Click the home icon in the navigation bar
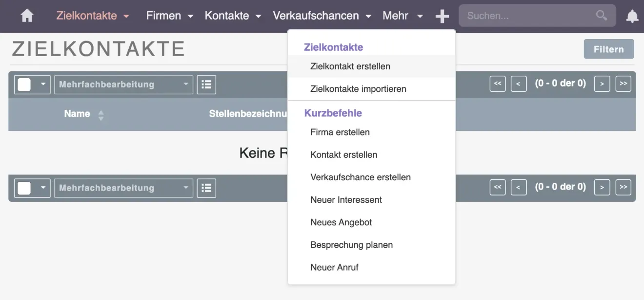644x300 pixels. (27, 15)
